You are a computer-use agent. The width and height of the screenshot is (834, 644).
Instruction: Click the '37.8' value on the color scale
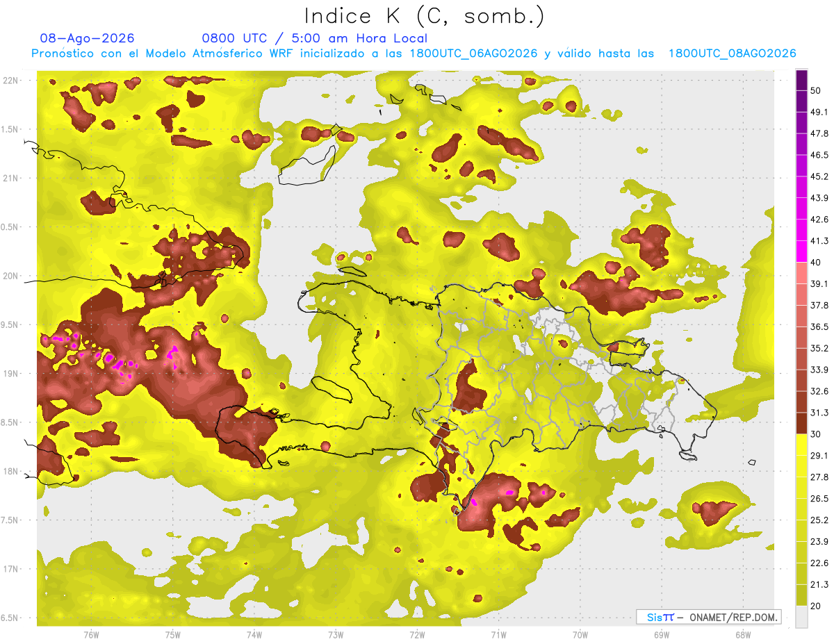point(820,306)
